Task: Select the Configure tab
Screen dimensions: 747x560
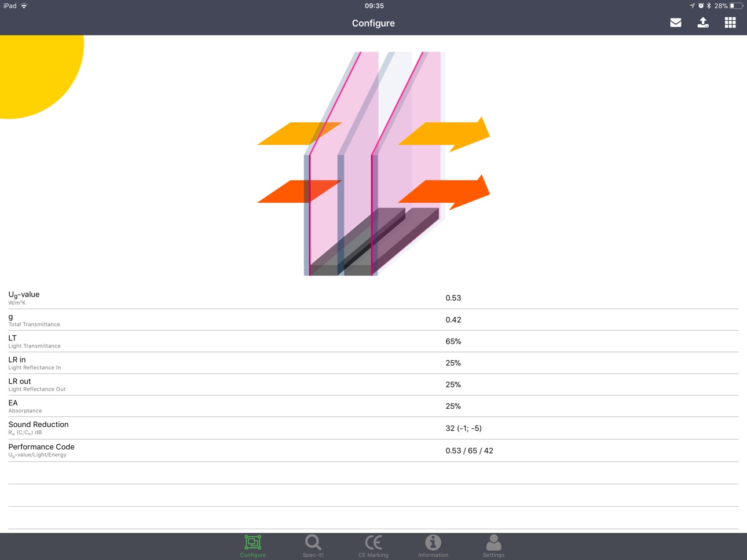Action: point(253,546)
